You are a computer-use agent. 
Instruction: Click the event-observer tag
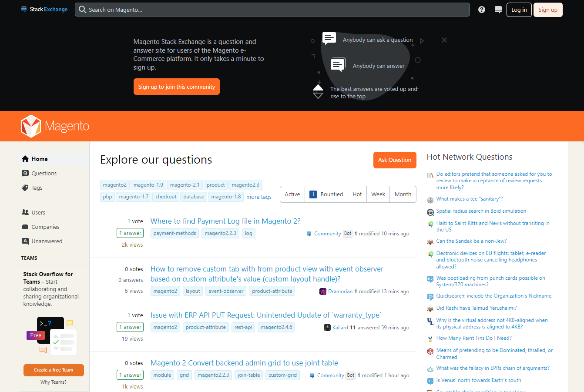point(226,291)
